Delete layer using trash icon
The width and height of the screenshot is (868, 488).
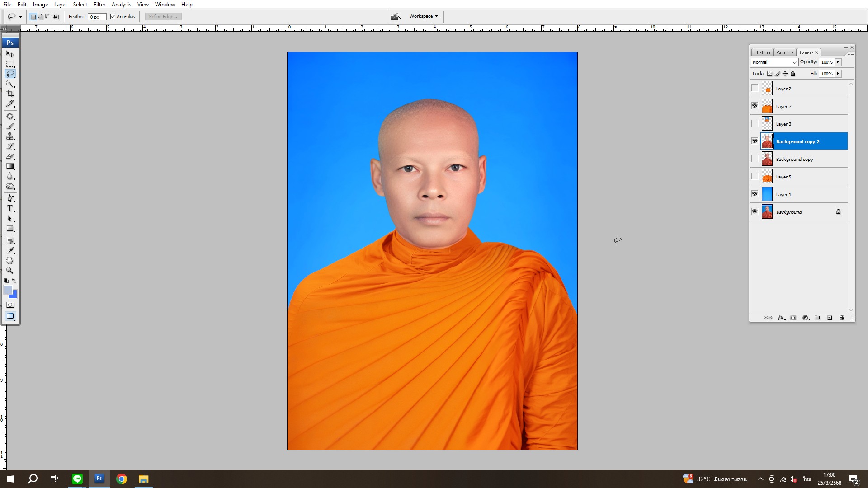(x=842, y=318)
